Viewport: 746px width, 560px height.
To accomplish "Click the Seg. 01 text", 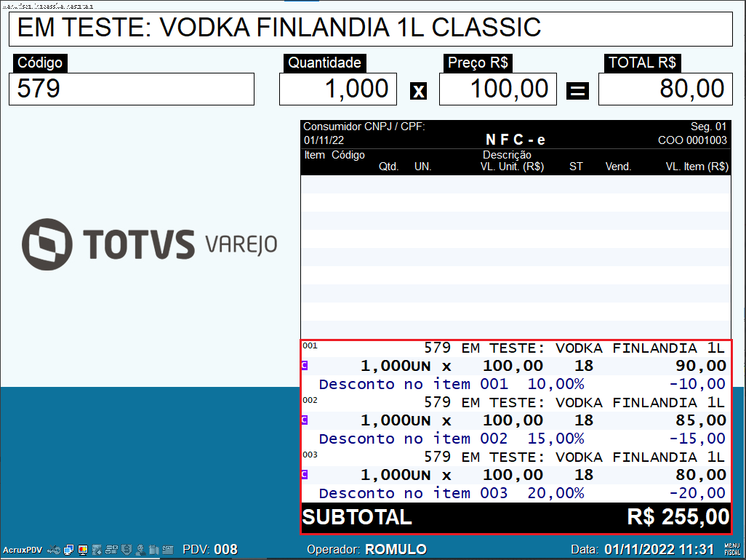I will tap(708, 127).
